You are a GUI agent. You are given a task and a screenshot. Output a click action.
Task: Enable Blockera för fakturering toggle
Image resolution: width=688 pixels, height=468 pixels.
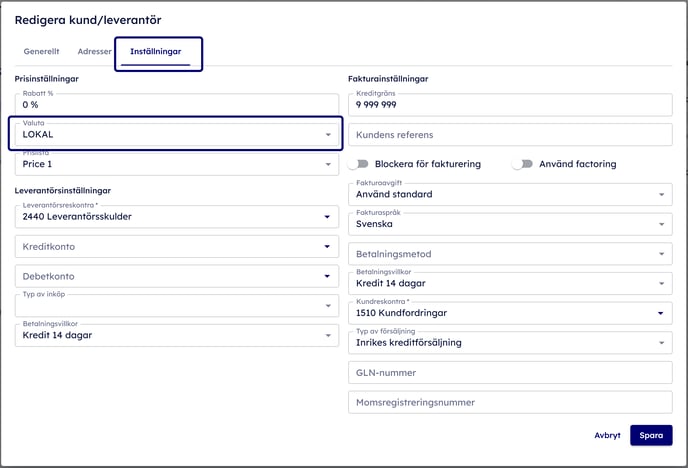(358, 164)
